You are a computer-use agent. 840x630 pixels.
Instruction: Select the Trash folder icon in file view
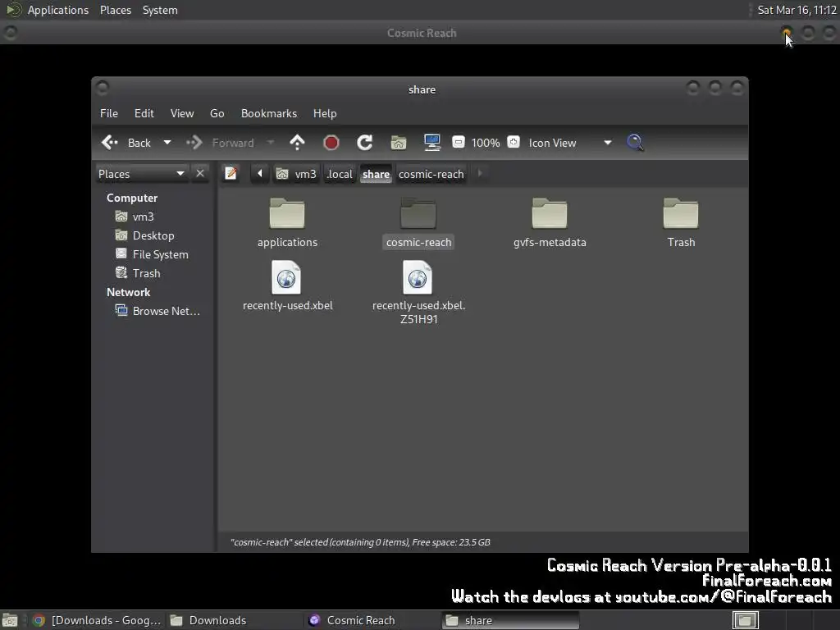[x=681, y=213]
